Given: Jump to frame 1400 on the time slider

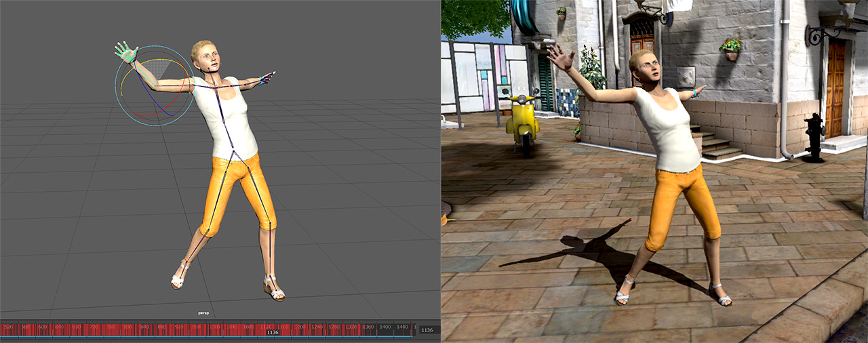Looking at the screenshot, I should pyautogui.click(x=386, y=327).
